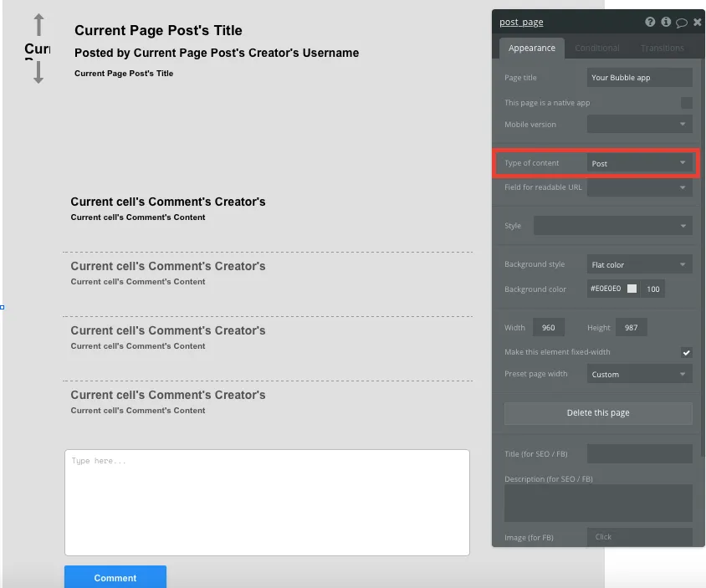Uncheck 'Make this element fixed-width'
The height and width of the screenshot is (588, 706).
(x=686, y=353)
